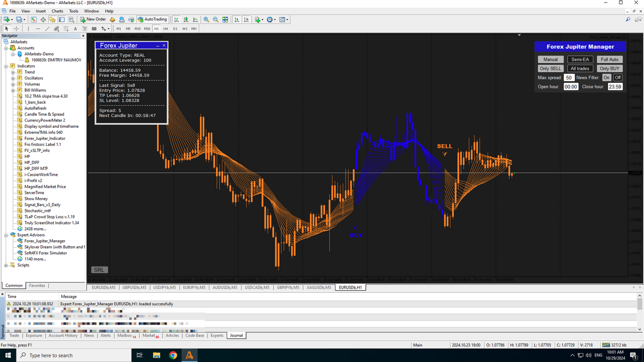Click the Max spread input field
Viewport: 644px width, 362px height.
569,77
